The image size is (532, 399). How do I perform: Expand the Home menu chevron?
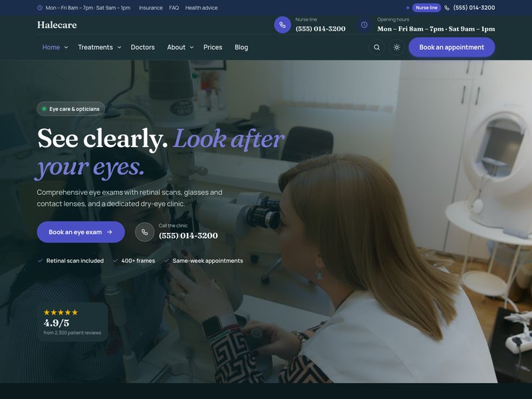[x=66, y=47]
